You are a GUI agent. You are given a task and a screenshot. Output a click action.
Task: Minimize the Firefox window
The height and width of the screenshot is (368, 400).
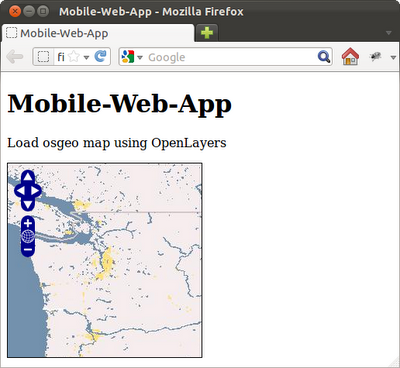(x=29, y=12)
